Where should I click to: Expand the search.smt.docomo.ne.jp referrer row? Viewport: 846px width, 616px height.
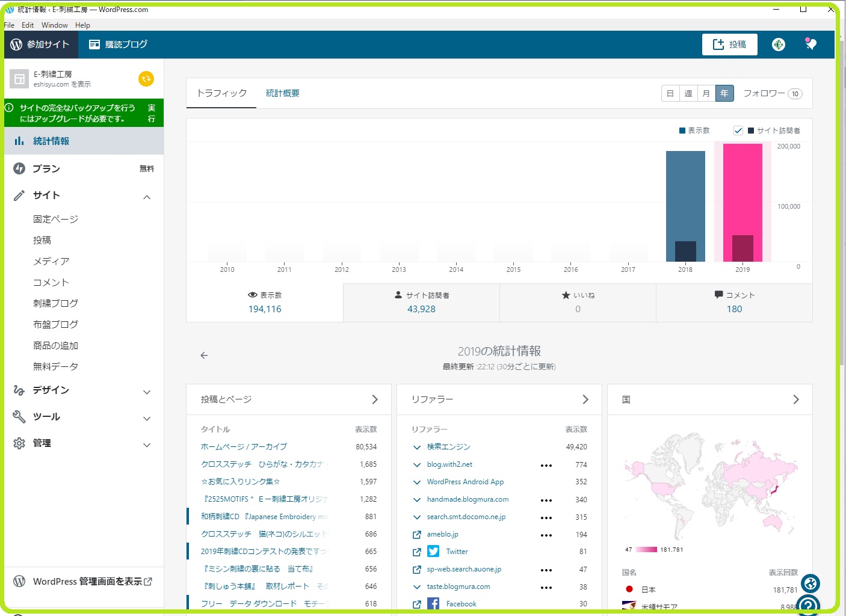click(x=416, y=517)
